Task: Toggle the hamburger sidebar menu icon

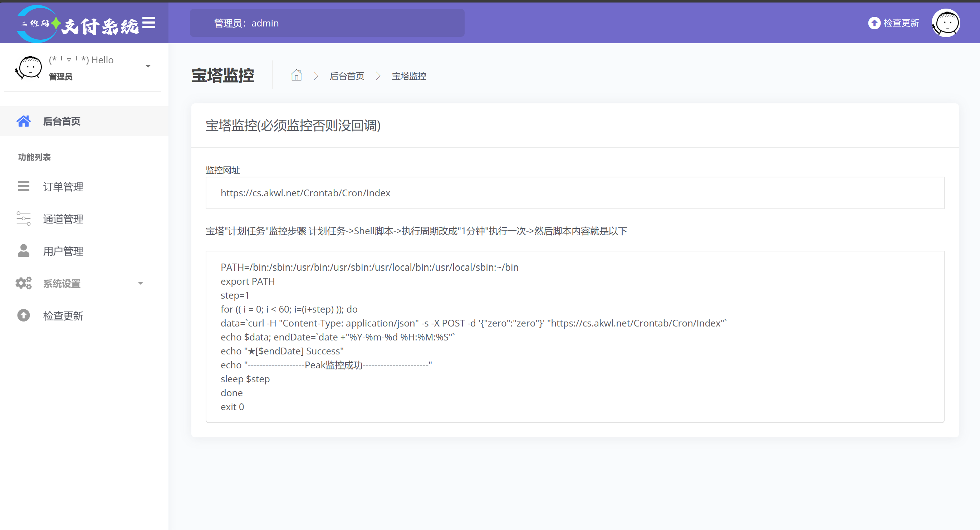Action: tap(148, 23)
